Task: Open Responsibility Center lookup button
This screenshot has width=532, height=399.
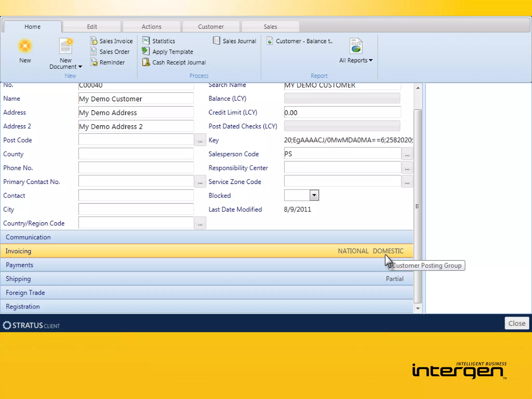Action: coord(407,168)
